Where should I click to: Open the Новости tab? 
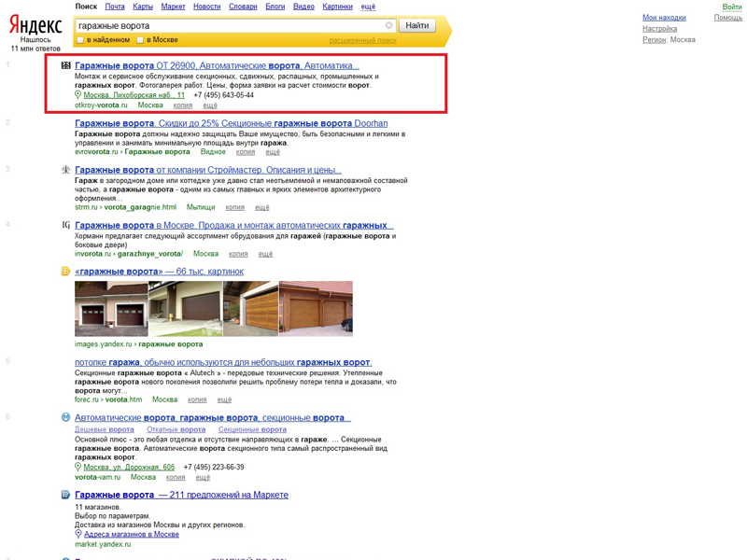click(x=206, y=7)
